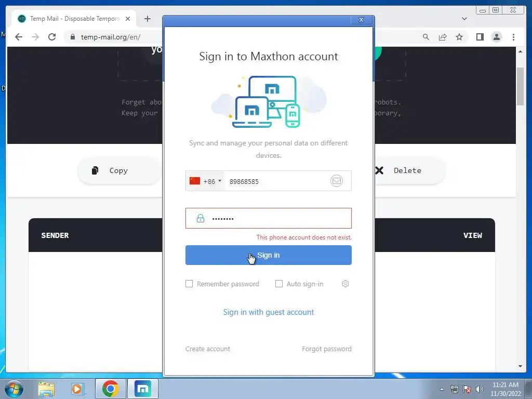532x399 pixels.
Task: Open File Explorer from taskbar
Action: [46, 389]
